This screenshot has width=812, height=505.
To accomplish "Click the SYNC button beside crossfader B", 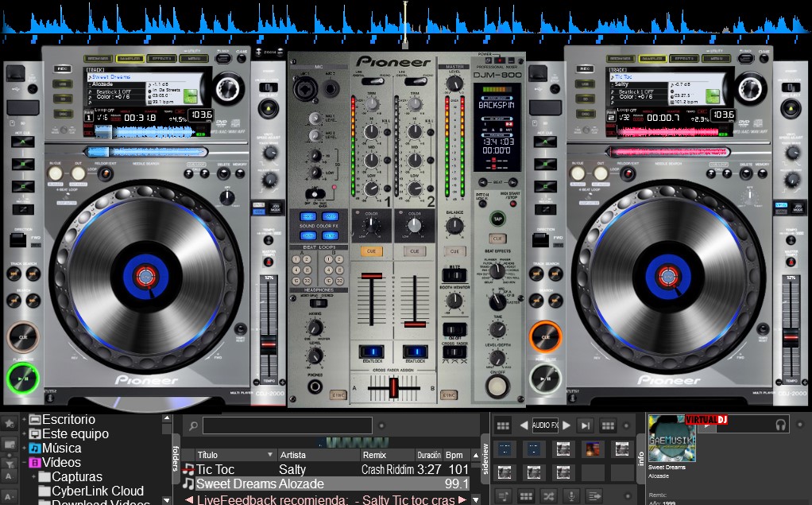I will tap(448, 395).
